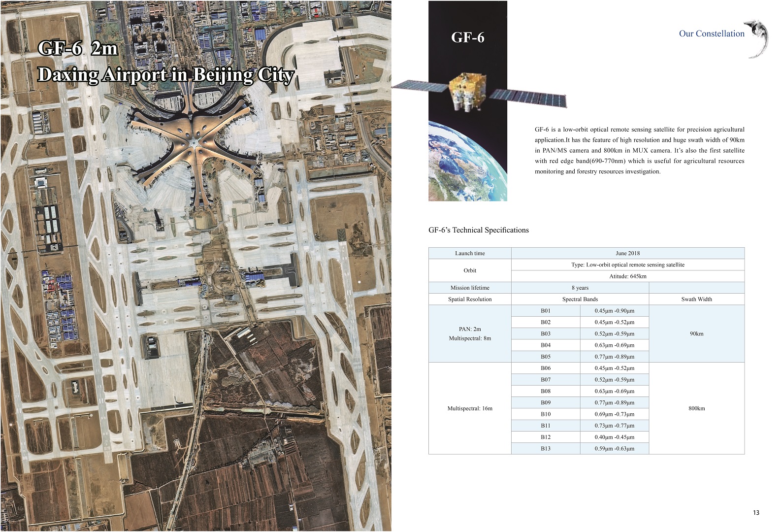The height and width of the screenshot is (532, 782).
Task: Select the B13 band cell
Action: coord(545,449)
